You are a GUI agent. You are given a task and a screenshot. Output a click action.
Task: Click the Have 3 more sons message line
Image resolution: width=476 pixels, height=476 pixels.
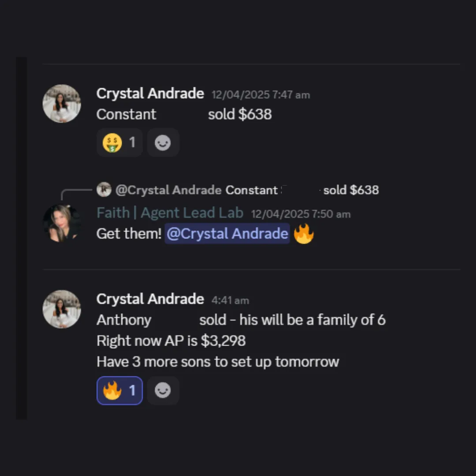point(218,362)
